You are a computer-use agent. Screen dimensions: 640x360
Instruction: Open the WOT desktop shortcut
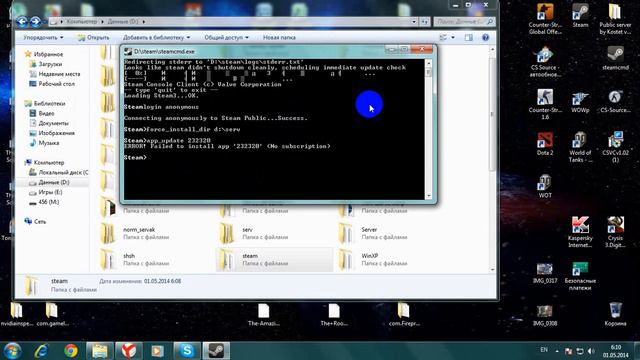click(545, 187)
